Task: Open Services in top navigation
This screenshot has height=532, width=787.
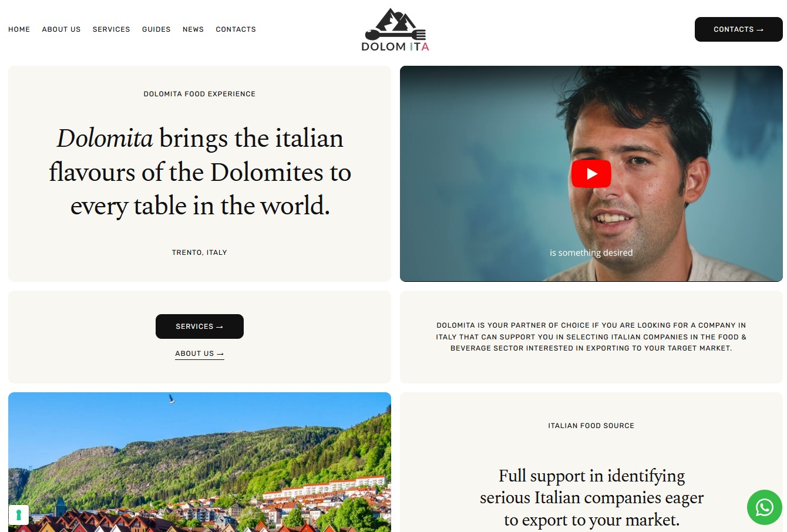Action: tap(112, 29)
